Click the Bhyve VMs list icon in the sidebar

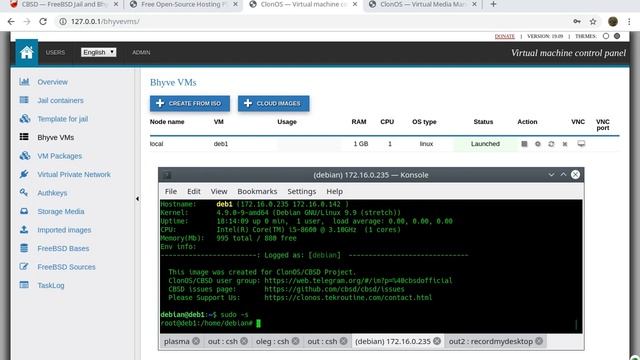pyautogui.click(x=24, y=137)
